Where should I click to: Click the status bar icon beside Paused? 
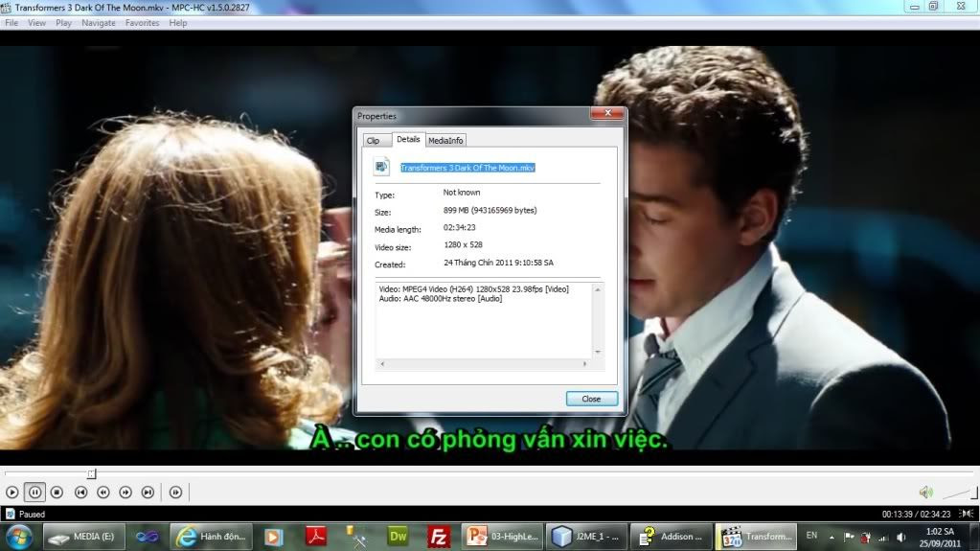10,514
